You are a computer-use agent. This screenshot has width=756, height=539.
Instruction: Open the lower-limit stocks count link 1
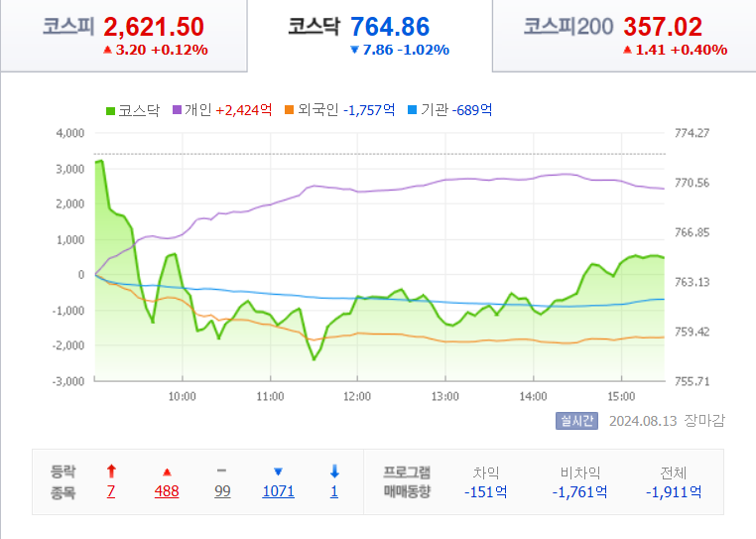(334, 491)
